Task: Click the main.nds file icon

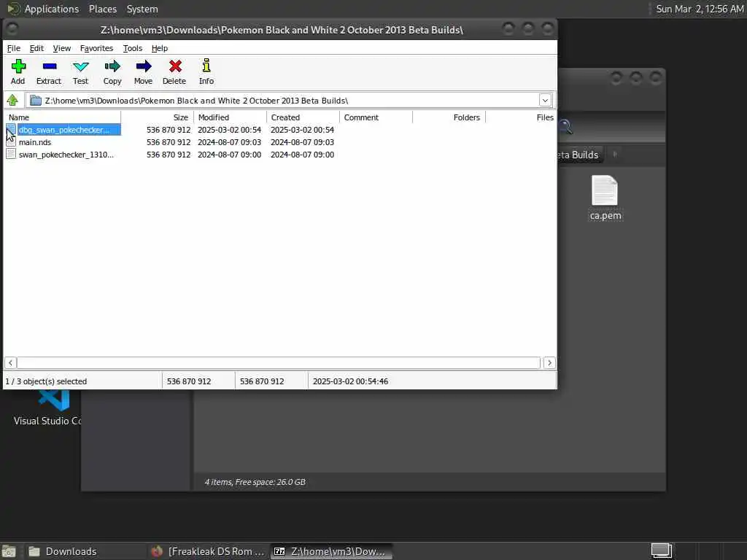Action: 11,142
